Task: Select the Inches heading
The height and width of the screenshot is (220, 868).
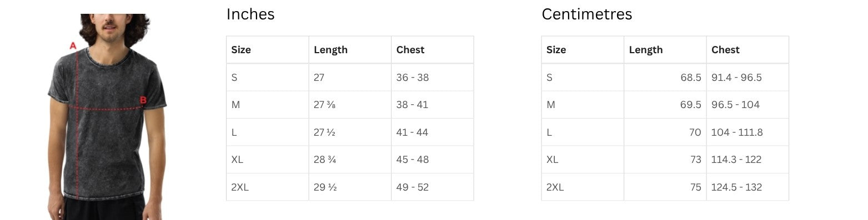Action: [x=250, y=14]
